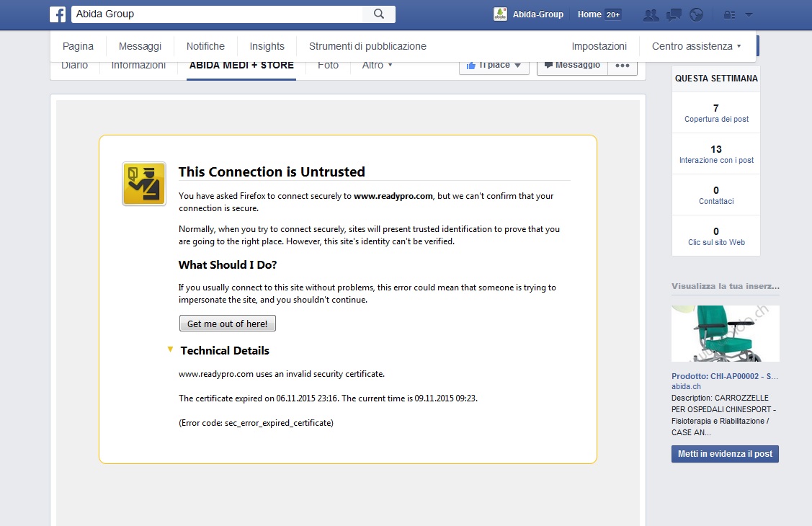Image resolution: width=812 pixels, height=526 pixels.
Task: Open the Prodotto: CHI-AP00002 post link
Action: [725, 376]
